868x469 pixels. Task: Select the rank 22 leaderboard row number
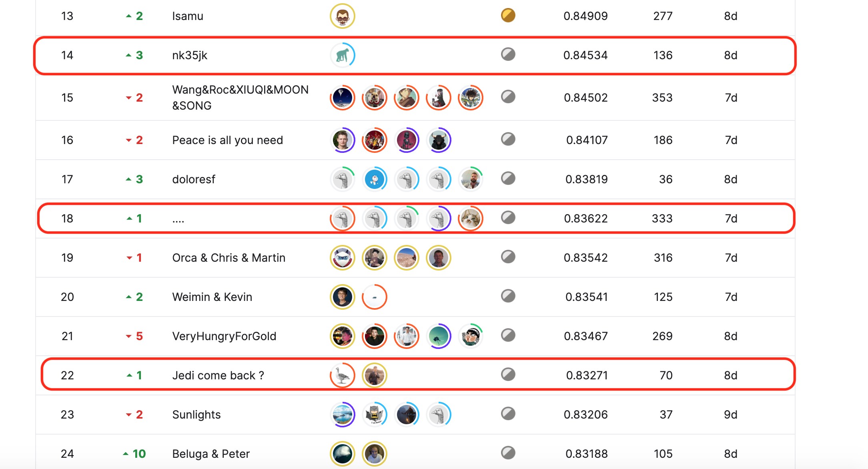pyautogui.click(x=67, y=375)
